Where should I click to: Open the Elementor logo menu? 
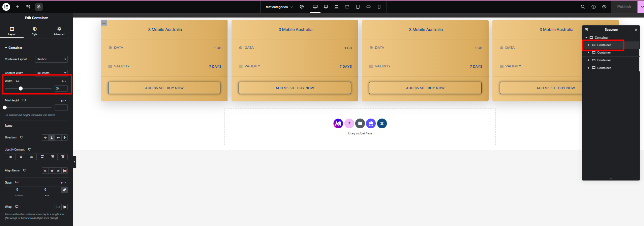pos(6,7)
